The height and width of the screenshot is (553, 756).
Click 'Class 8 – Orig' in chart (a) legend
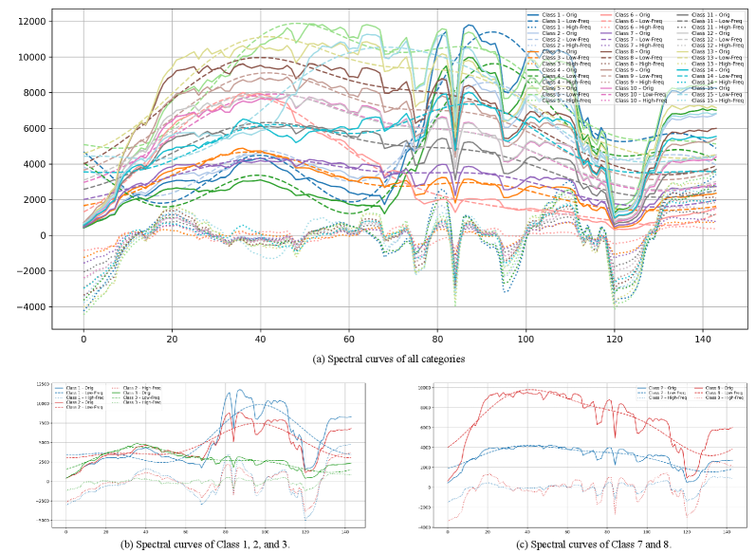tap(633, 51)
